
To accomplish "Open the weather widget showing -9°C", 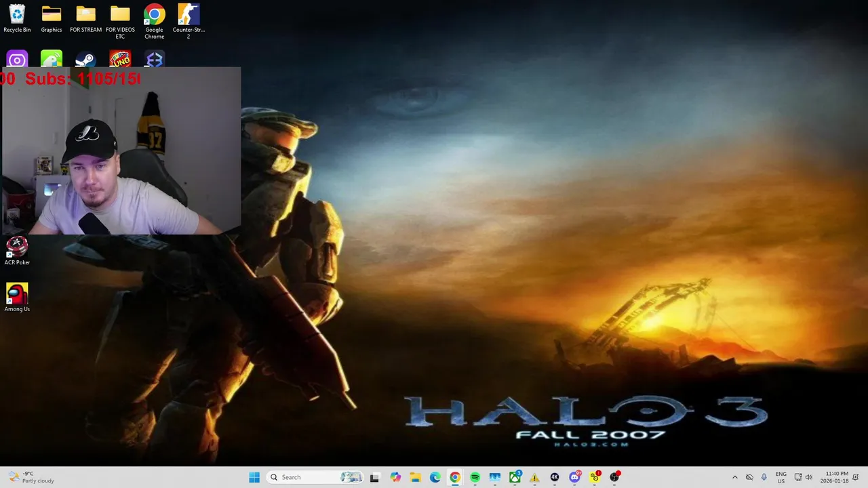I will 31,477.
